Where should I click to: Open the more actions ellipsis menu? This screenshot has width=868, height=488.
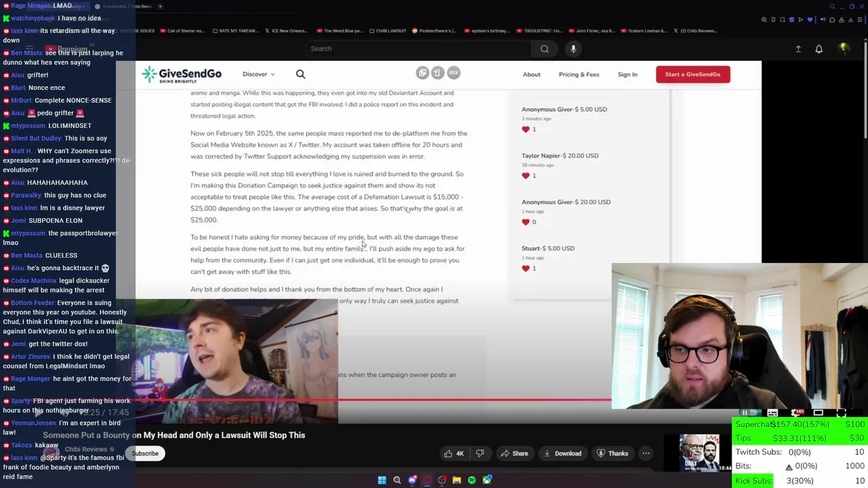click(646, 453)
